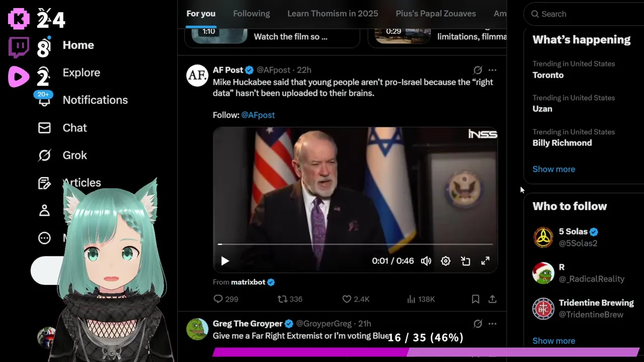Share the AF Post tweet
This screenshot has height=362, width=644.
[x=493, y=299]
